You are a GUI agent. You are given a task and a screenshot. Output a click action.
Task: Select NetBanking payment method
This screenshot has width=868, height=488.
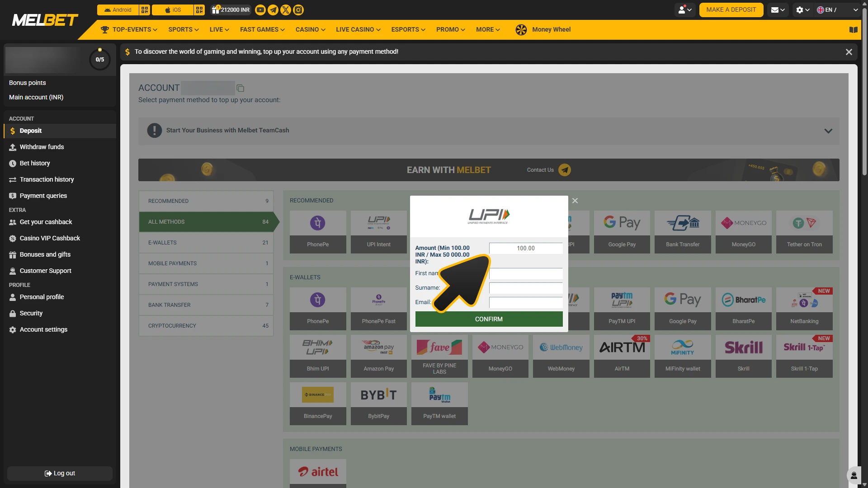[x=804, y=309]
